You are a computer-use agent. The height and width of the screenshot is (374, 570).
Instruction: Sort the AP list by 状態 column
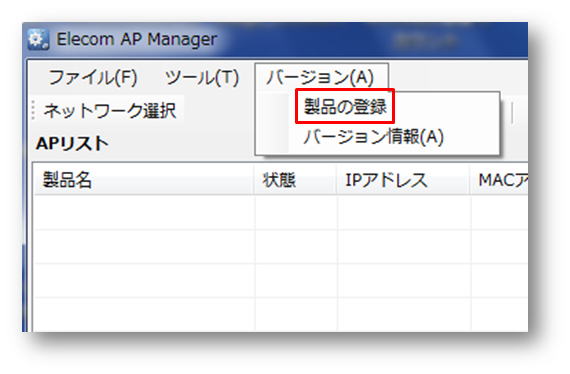[x=295, y=180]
